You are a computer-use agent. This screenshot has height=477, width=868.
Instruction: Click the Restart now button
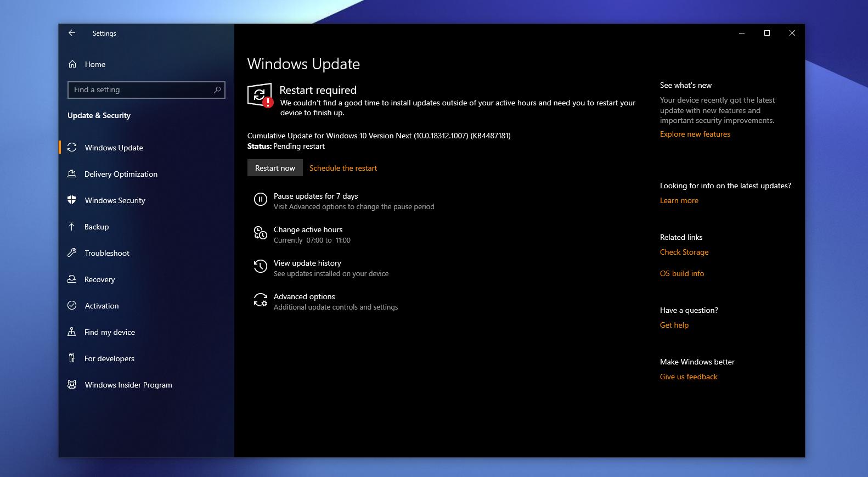[275, 168]
